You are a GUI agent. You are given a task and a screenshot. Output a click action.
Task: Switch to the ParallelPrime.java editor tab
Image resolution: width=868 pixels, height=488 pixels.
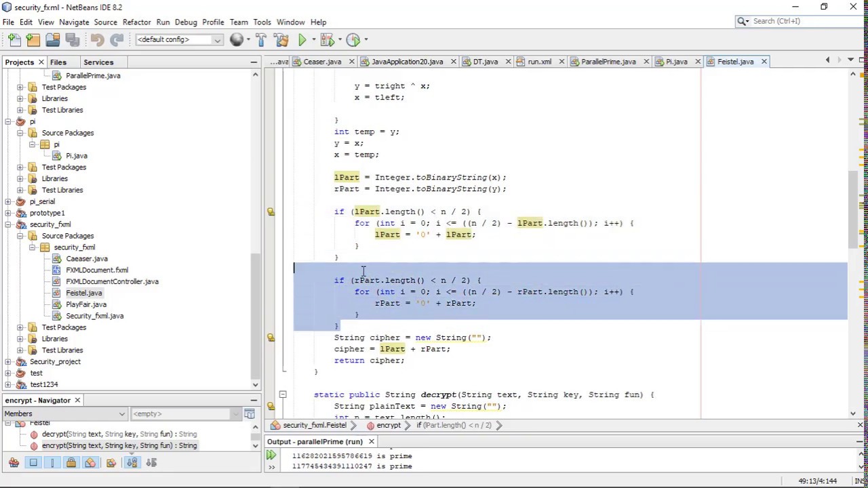point(608,62)
